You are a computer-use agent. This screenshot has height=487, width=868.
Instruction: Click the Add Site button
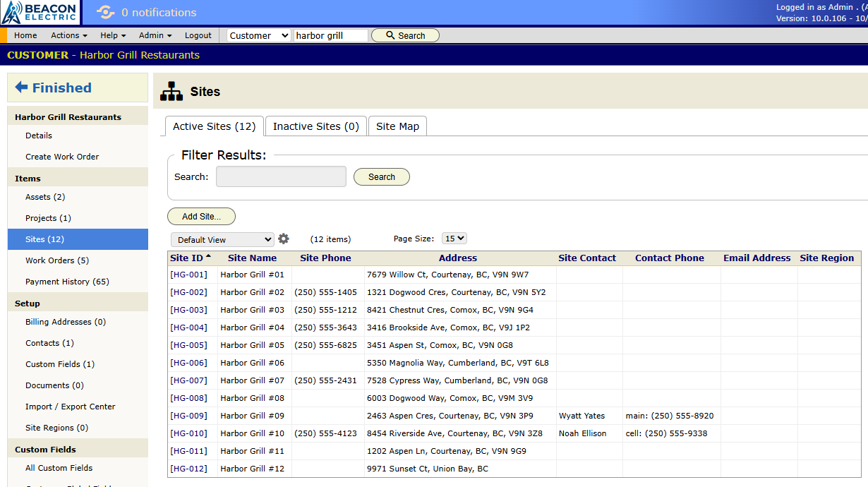coord(201,217)
